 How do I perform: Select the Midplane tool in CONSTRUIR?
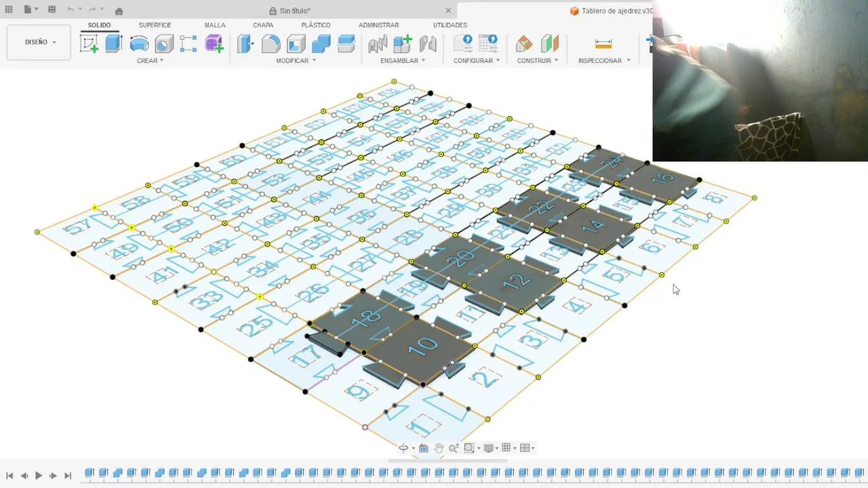[549, 44]
